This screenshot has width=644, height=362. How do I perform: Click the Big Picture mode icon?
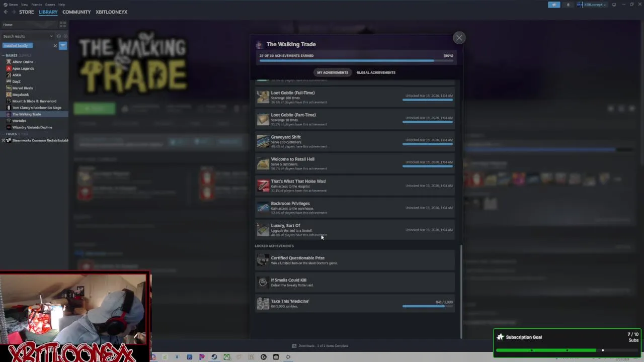[x=614, y=5]
